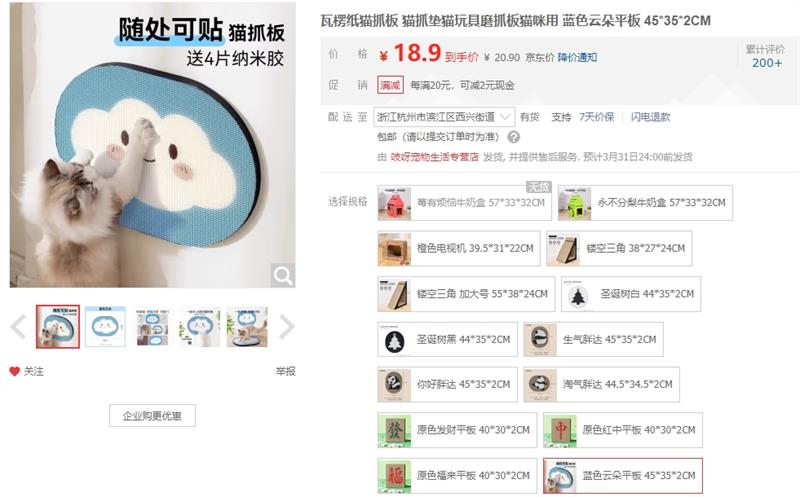The height and width of the screenshot is (497, 800).
Task: Click the 降价通知 link
Action: click(x=577, y=58)
